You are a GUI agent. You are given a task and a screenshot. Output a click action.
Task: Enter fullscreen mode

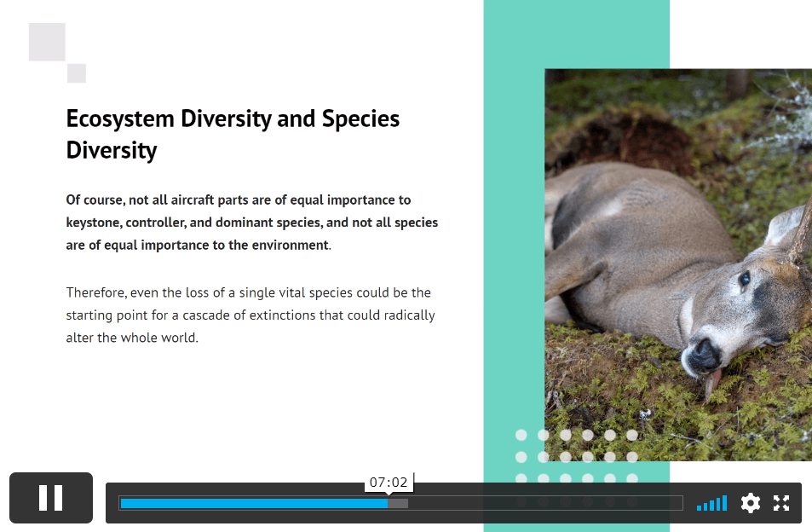pyautogui.click(x=781, y=503)
